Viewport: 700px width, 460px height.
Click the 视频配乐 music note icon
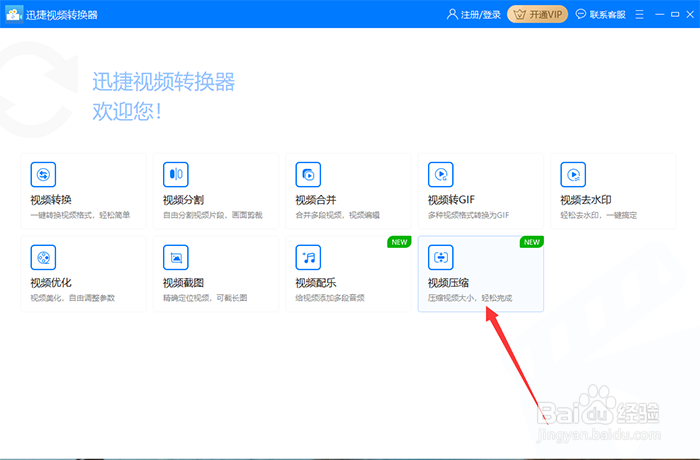pyautogui.click(x=308, y=258)
